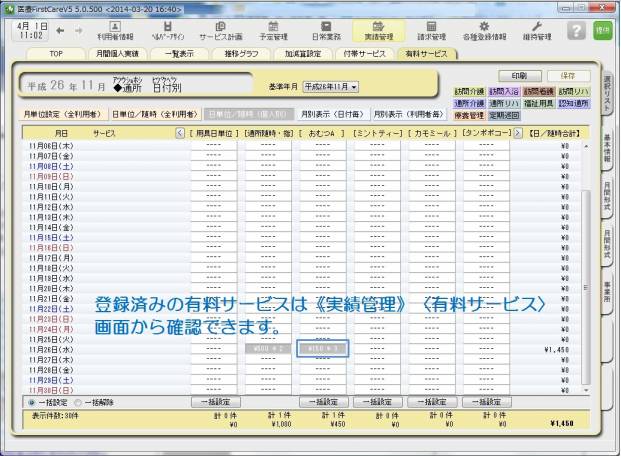
Task: Click the 印刷 button
Action: click(520, 75)
